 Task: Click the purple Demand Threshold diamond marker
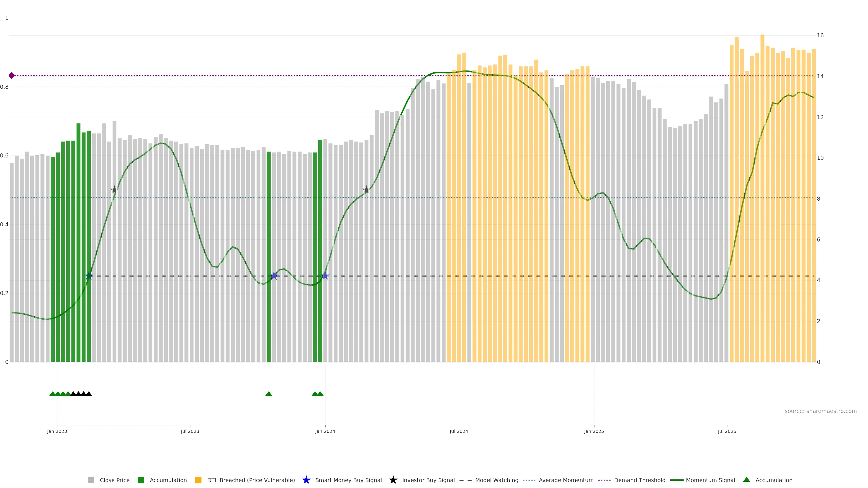[x=12, y=75]
